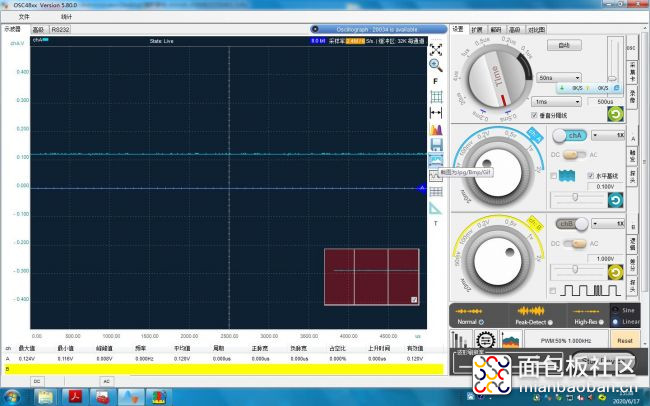Switch chA coupling DC/AC toggle

click(x=575, y=155)
